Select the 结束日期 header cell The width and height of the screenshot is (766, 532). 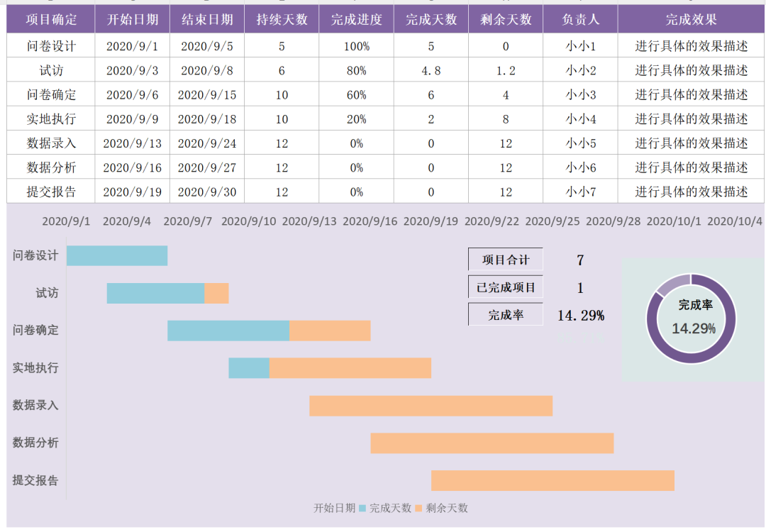click(x=207, y=20)
